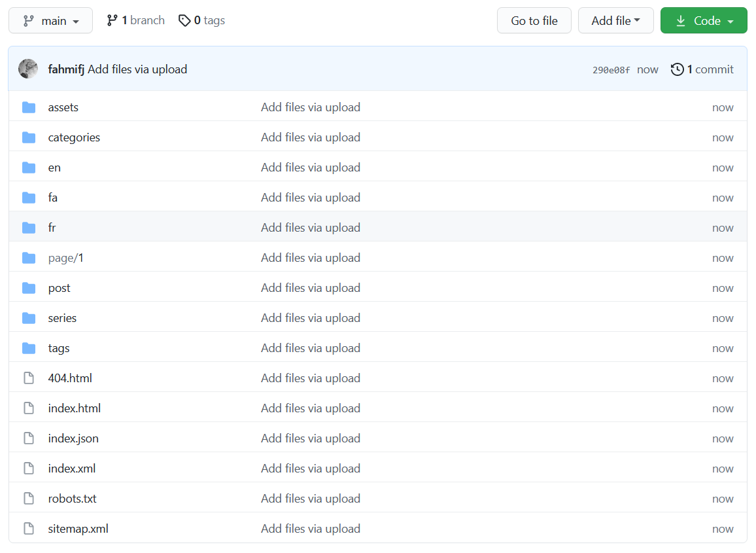756x553 pixels.
Task: Click the folder icon beside categories
Action: tap(29, 137)
